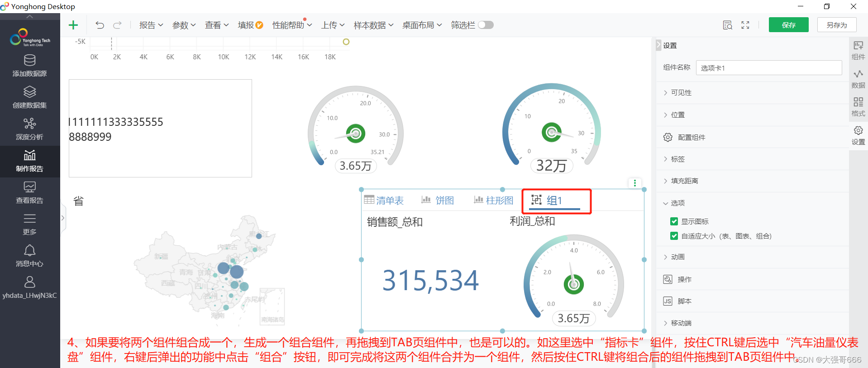Open the 性能帮助 dropdown menu
Viewport: 868px width, 368px height.
click(292, 25)
